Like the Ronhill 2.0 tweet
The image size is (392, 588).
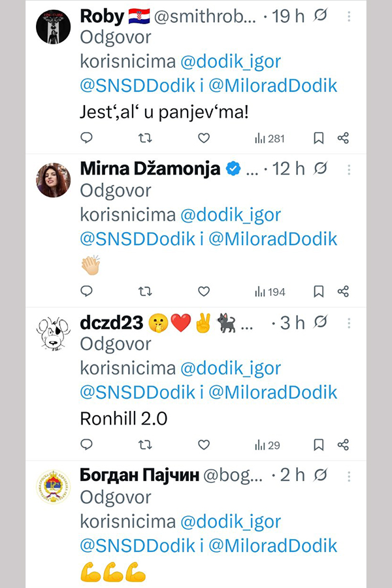204,445
